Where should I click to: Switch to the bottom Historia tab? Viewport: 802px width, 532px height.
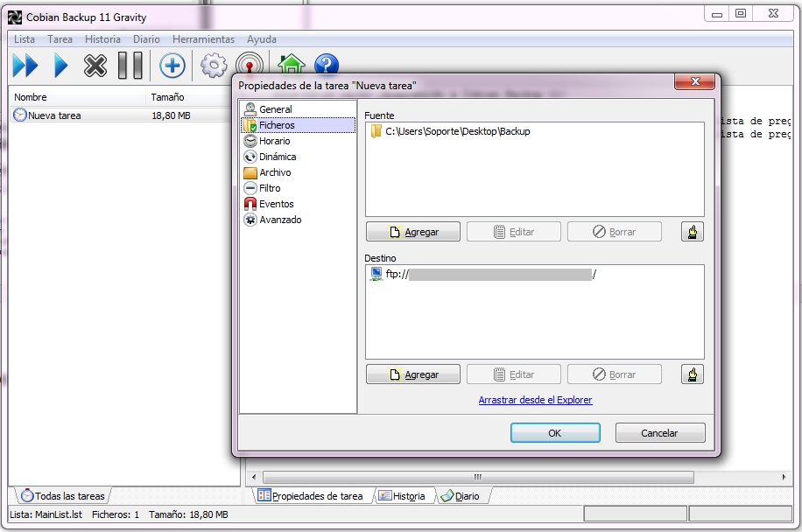tap(403, 496)
